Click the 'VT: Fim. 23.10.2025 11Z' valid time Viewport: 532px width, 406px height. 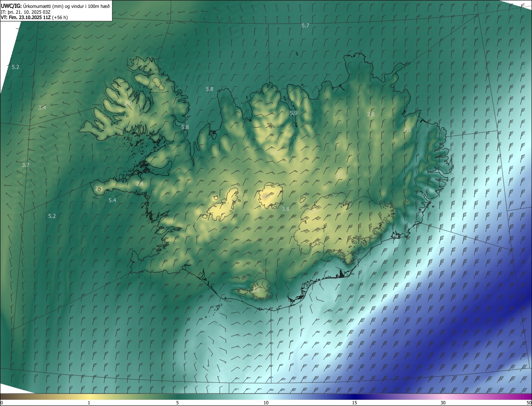26,17
